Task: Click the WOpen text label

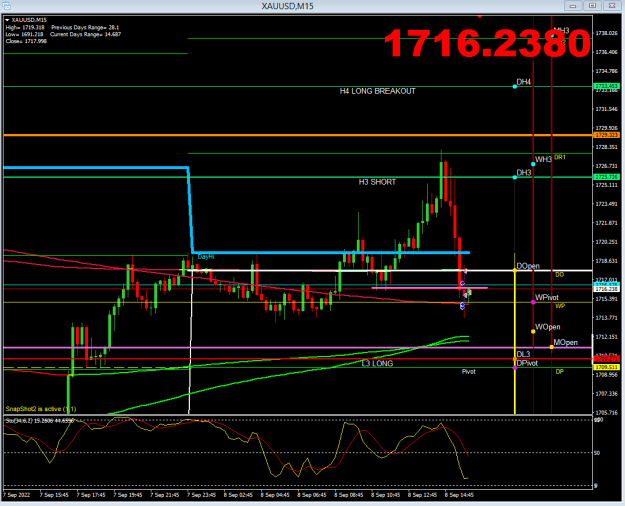Action: point(547,327)
